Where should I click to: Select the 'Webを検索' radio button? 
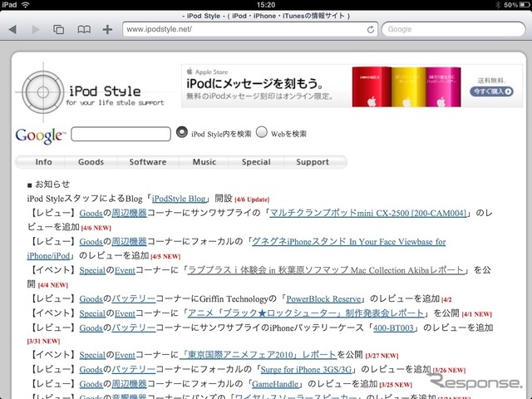[x=261, y=132]
